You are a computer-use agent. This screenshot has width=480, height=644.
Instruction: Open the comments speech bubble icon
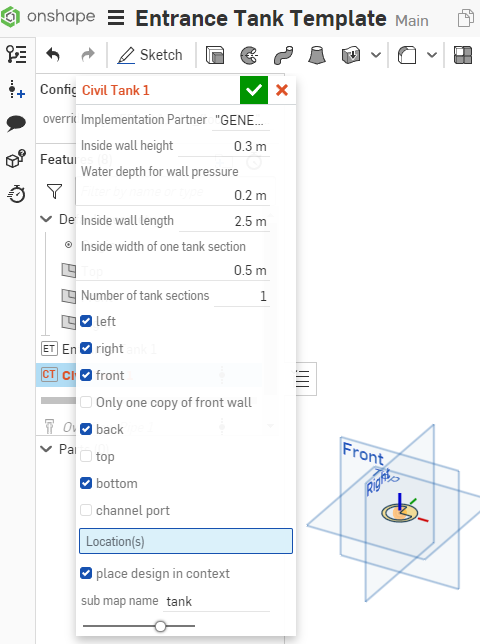16,123
